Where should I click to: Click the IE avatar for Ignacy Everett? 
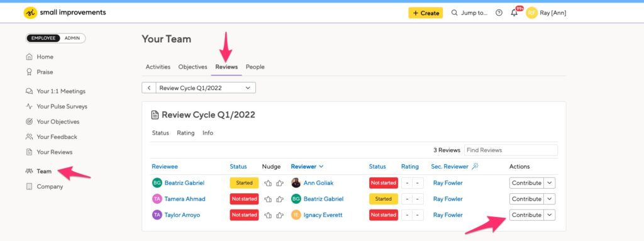pyautogui.click(x=296, y=215)
